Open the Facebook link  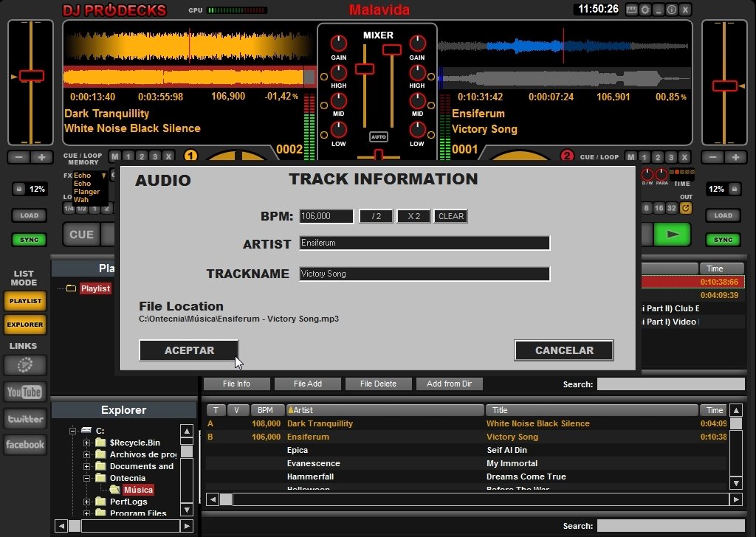[x=25, y=445]
